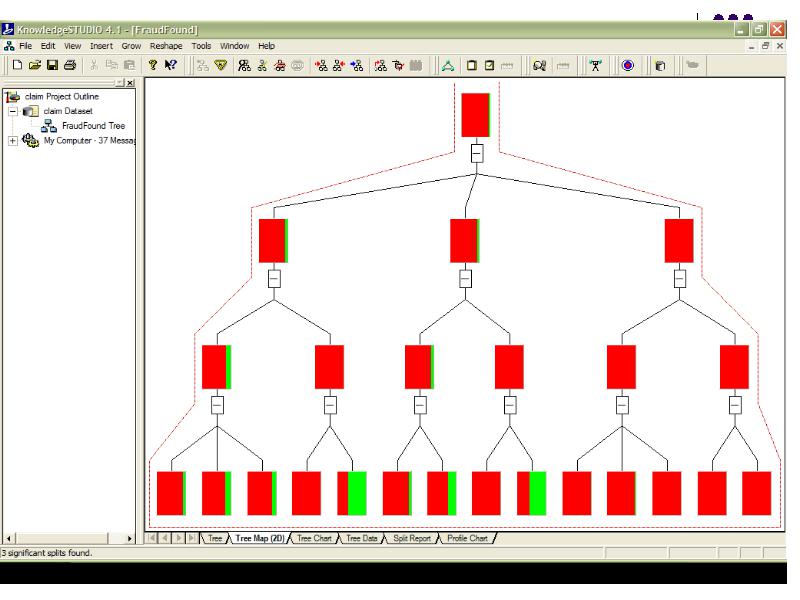
Task: Click the green triangle network icon
Action: click(x=448, y=66)
